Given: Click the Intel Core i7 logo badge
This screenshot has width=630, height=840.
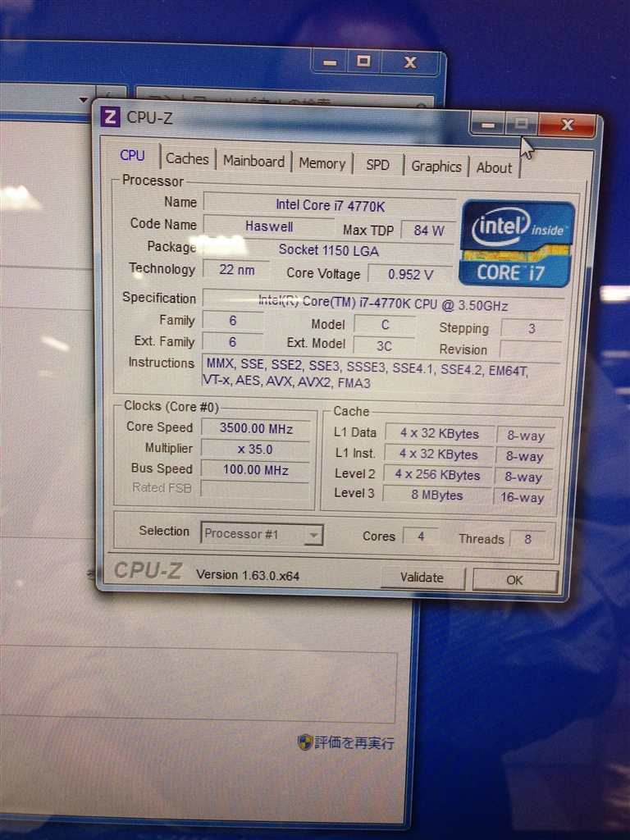Looking at the screenshot, I should pyautogui.click(x=517, y=243).
